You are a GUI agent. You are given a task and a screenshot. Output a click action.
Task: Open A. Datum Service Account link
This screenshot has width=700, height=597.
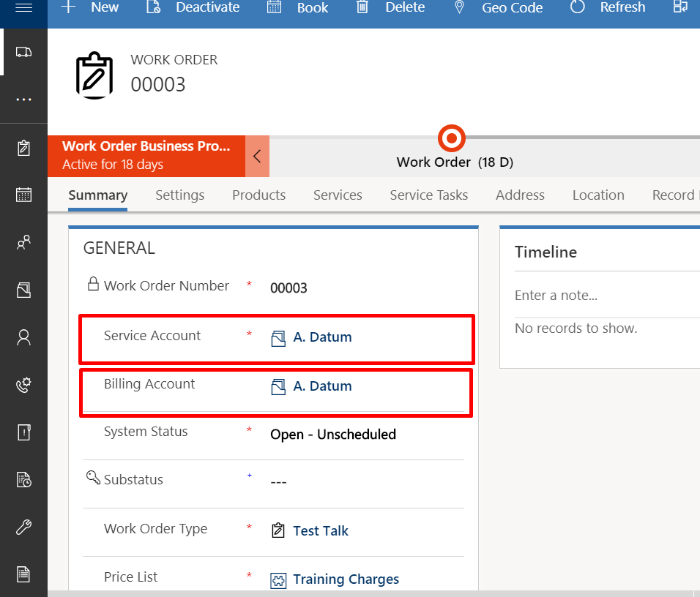pyautogui.click(x=322, y=337)
